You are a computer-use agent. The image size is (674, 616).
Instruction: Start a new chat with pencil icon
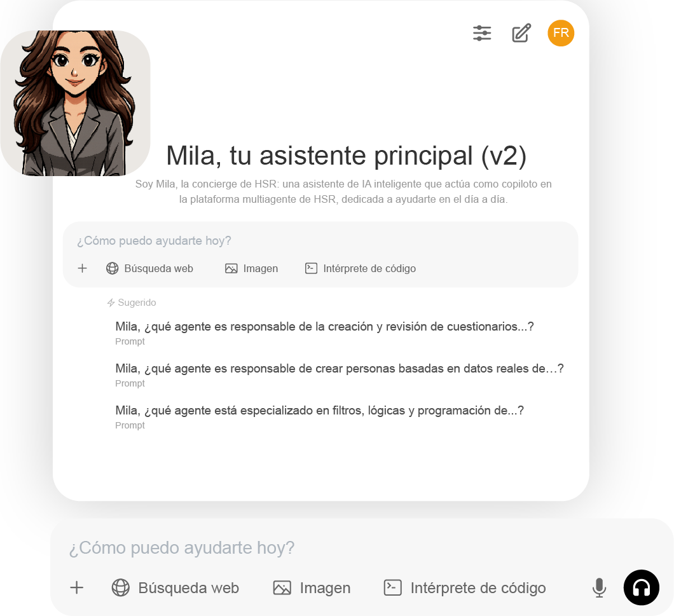(x=521, y=33)
